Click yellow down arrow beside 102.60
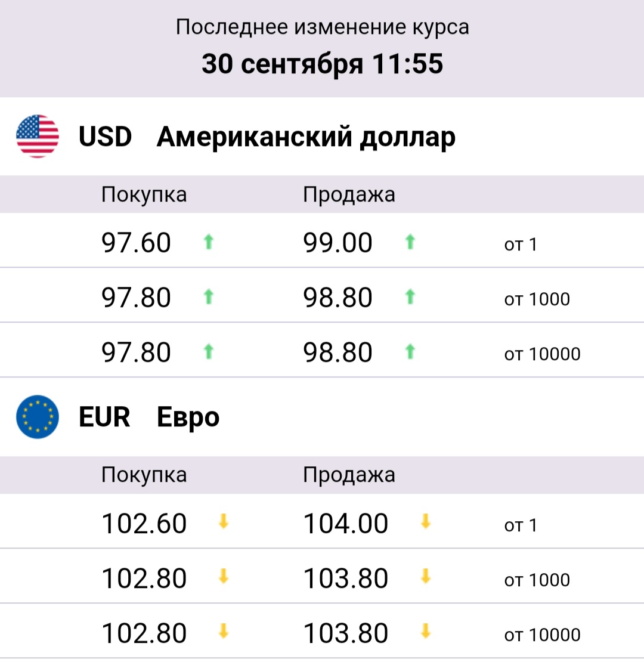 point(224,522)
